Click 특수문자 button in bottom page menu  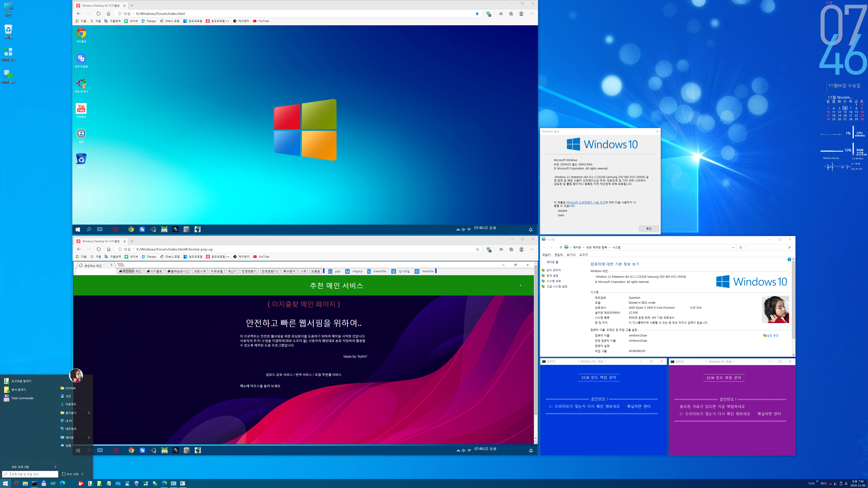289,271
